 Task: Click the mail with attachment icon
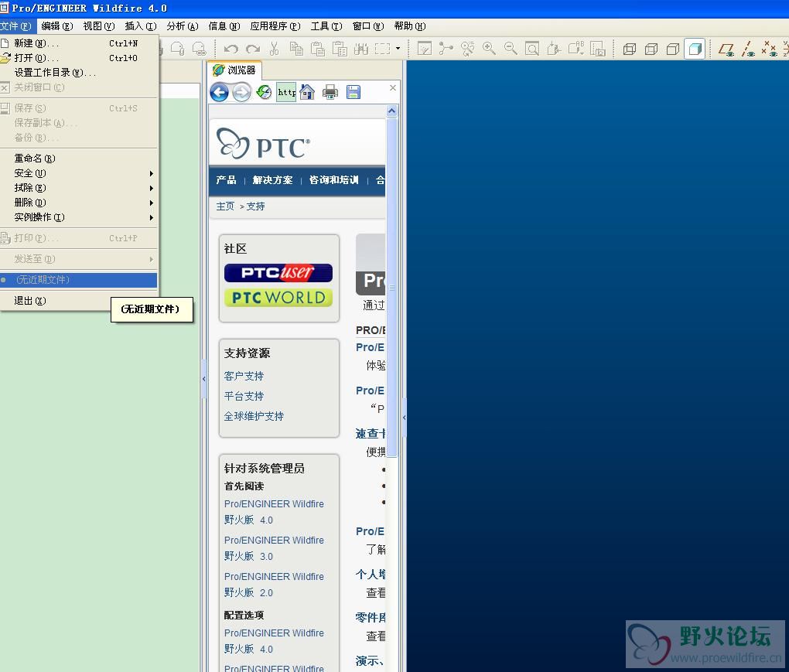click(x=178, y=49)
